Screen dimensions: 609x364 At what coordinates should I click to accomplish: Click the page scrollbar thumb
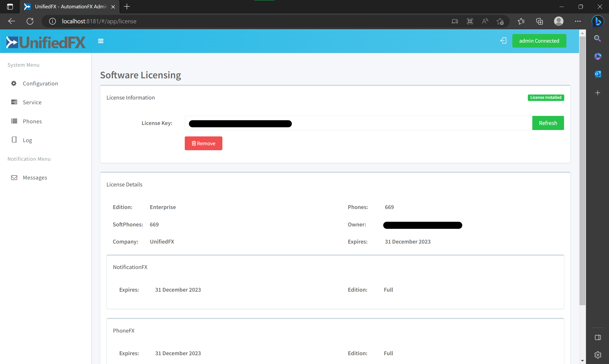pyautogui.click(x=582, y=171)
